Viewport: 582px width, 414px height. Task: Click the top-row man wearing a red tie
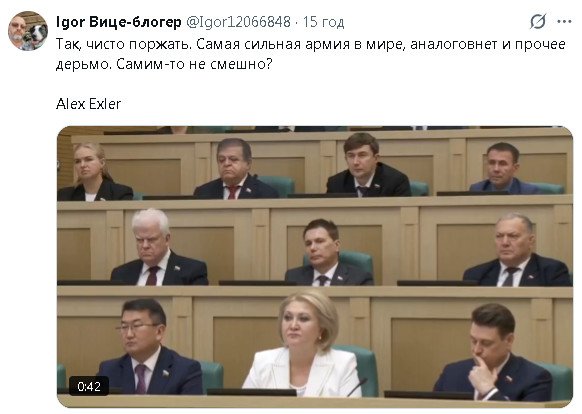pyautogui.click(x=236, y=169)
